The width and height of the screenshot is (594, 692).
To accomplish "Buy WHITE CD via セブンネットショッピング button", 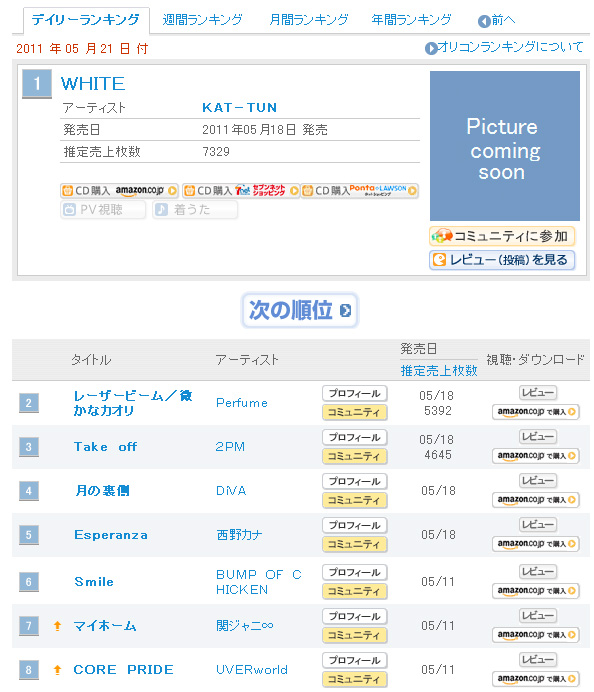I will pos(241,191).
